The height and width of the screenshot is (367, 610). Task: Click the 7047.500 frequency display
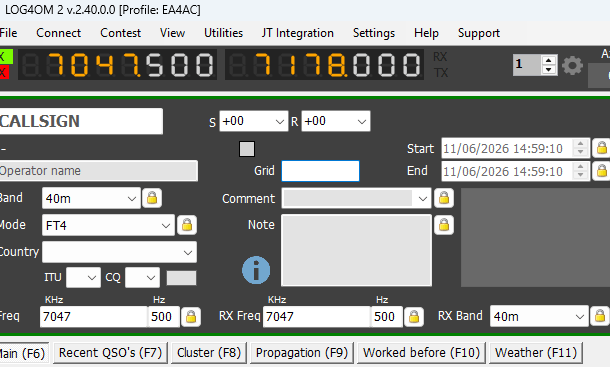pyautogui.click(x=117, y=65)
